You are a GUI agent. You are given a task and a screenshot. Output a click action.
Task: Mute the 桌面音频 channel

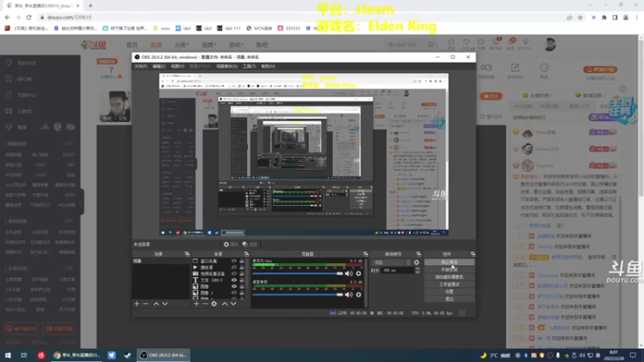click(349, 294)
